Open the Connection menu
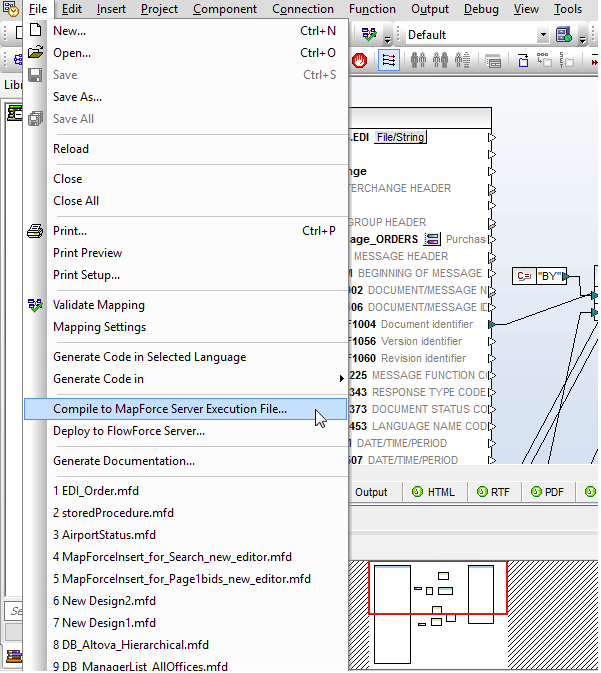Viewport: 601px width, 673px height. click(x=303, y=9)
